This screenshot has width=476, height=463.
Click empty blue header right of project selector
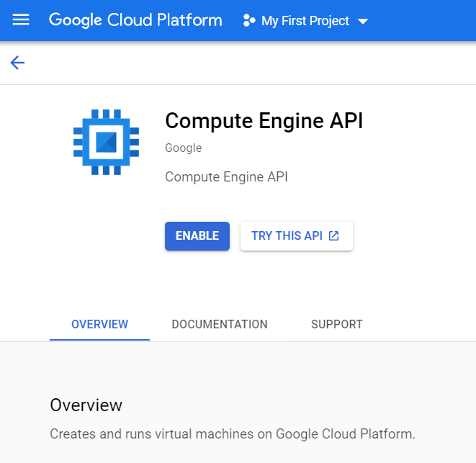pos(425,21)
